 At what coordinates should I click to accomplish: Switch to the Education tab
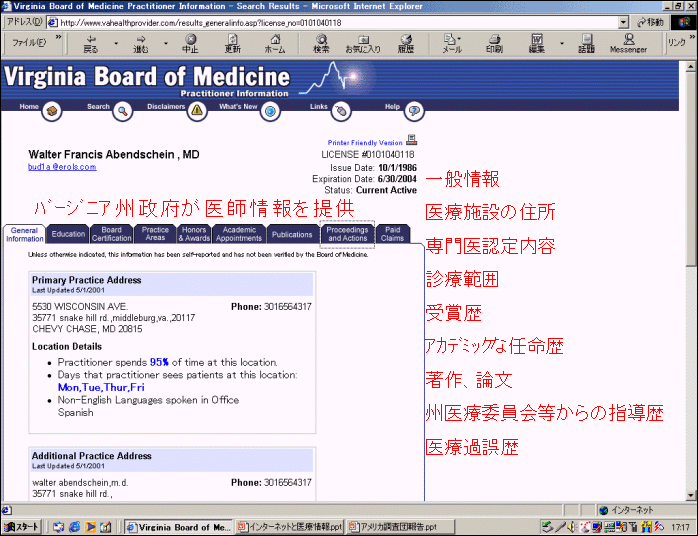pyautogui.click(x=68, y=234)
